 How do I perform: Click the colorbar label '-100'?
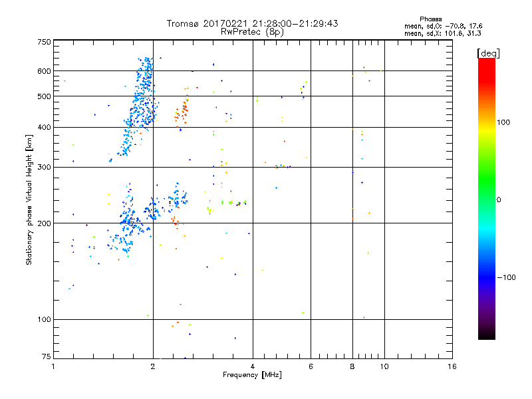[506, 277]
